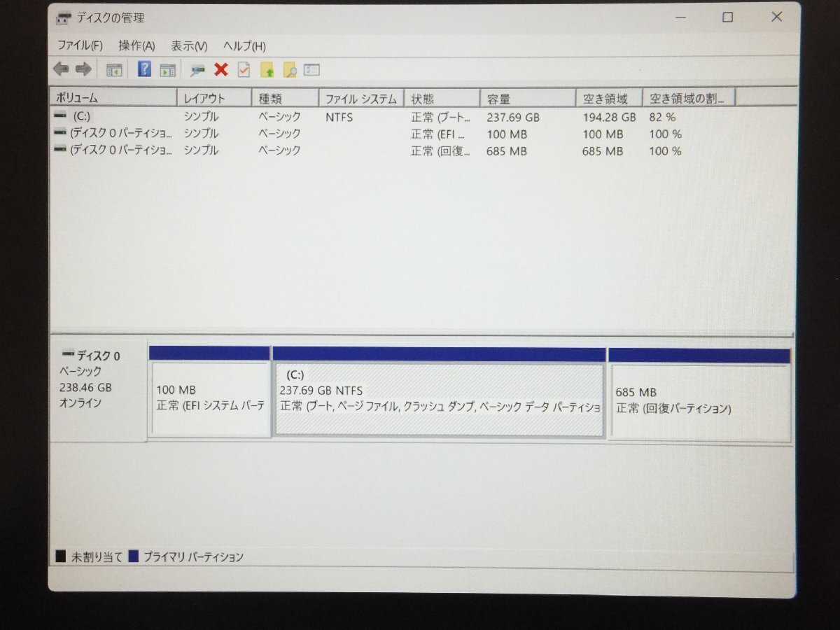Open the ファイル(F) menu
Screen dimensions: 840x630
click(x=80, y=46)
